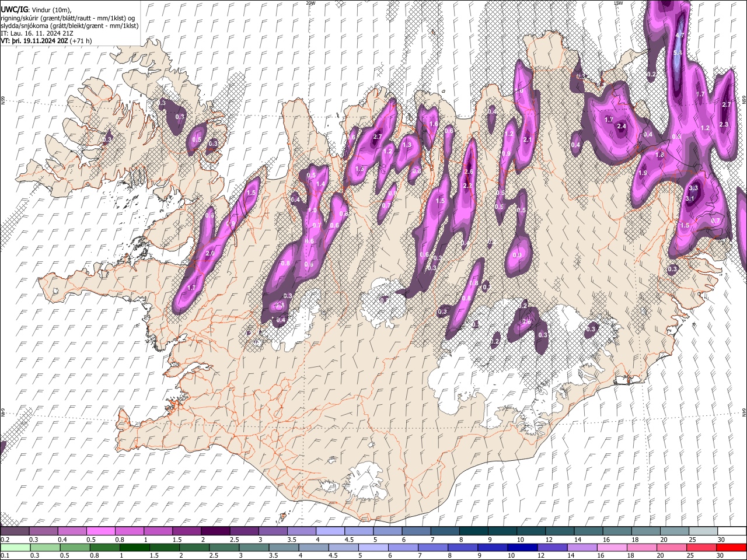Click the 5.4 precipitation value on the map
This screenshot has height=560, width=747.
(678, 53)
